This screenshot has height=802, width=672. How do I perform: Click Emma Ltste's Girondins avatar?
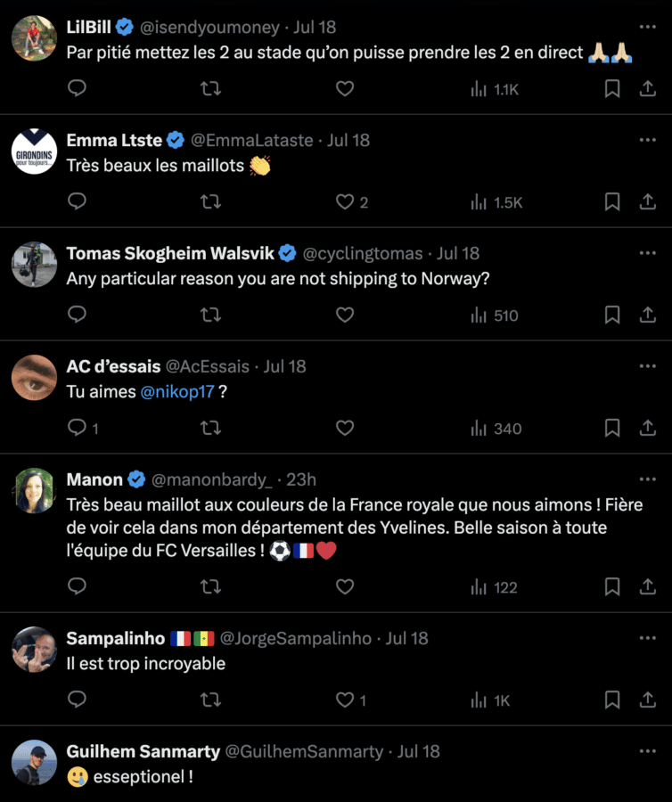pos(35,151)
